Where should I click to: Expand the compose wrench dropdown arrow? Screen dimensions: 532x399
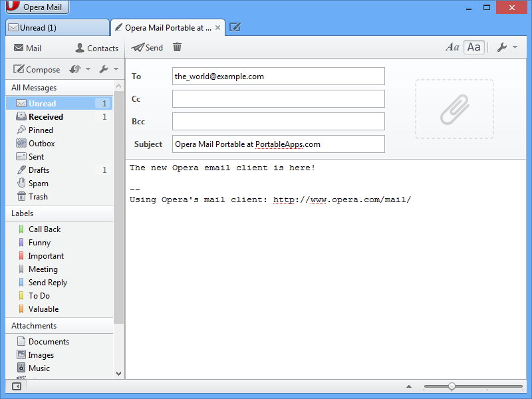coord(515,47)
